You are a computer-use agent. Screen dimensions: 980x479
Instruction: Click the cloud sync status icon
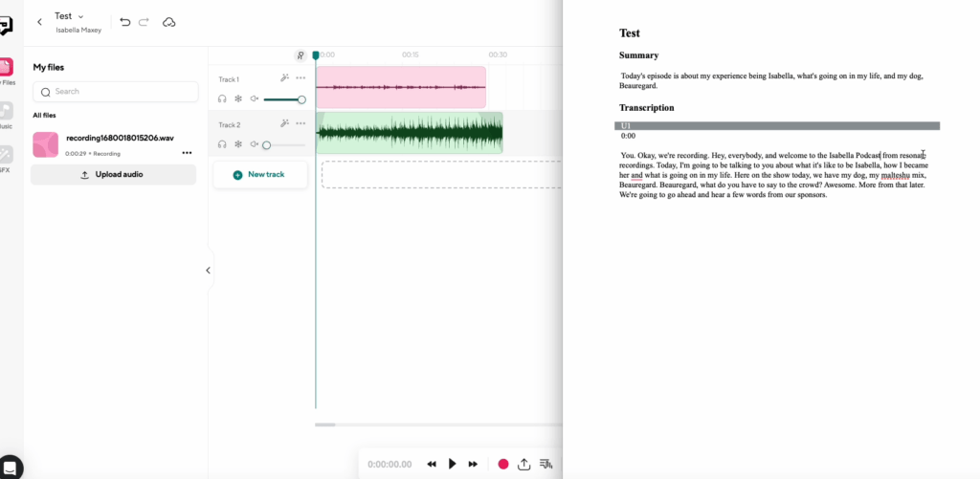tap(168, 23)
